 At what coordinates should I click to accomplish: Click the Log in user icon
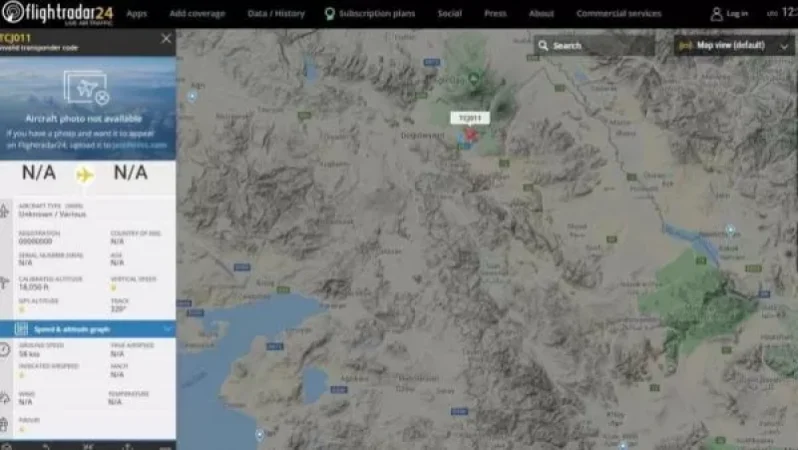click(x=717, y=14)
